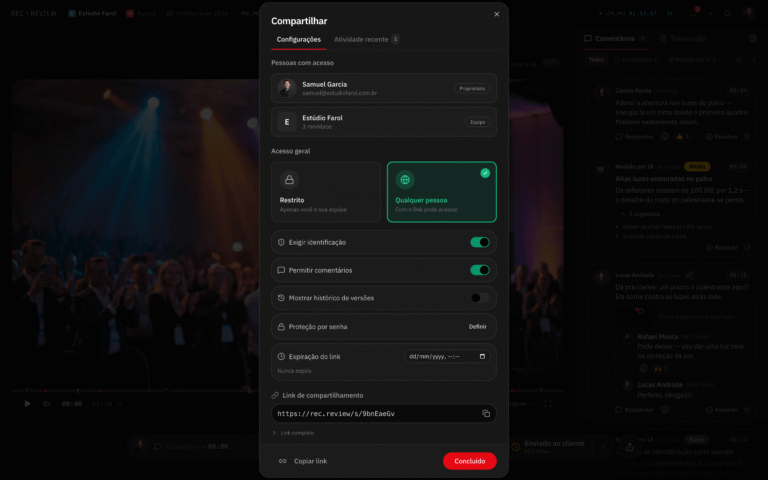Image resolution: width=768 pixels, height=480 pixels.
Task: Expand the Link completo disclosure
Action: coord(293,433)
